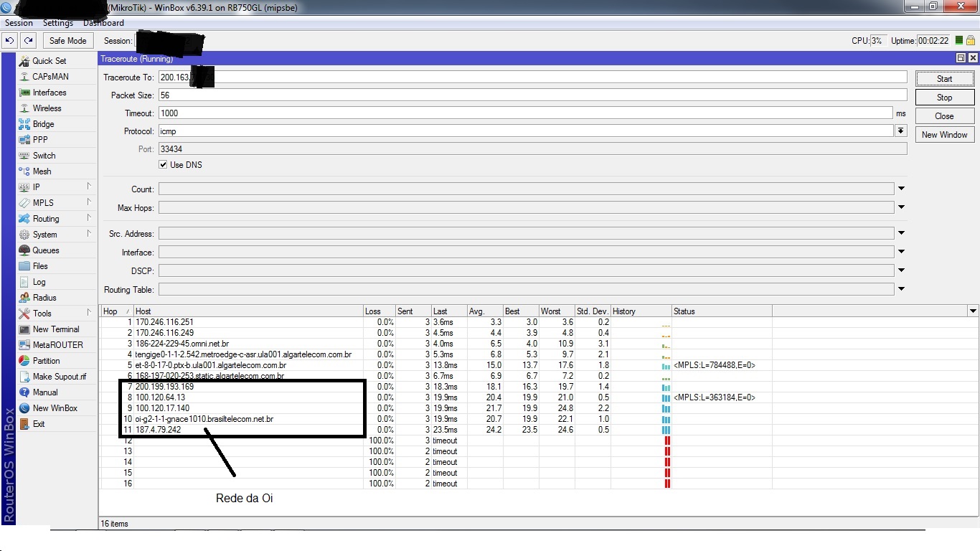Screen dimensions: 980x551
Task: Click the Redo arrow toolbar button
Action: click(28, 41)
